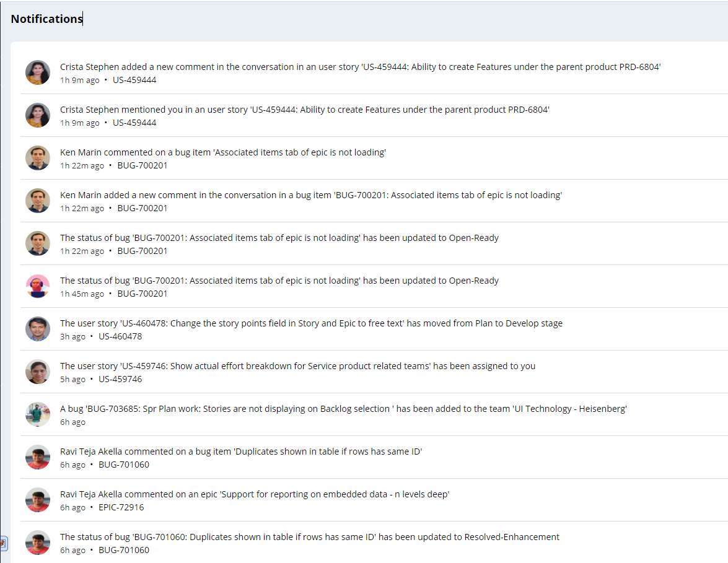Click the US-460478 ID link
728x563 pixels.
click(120, 336)
